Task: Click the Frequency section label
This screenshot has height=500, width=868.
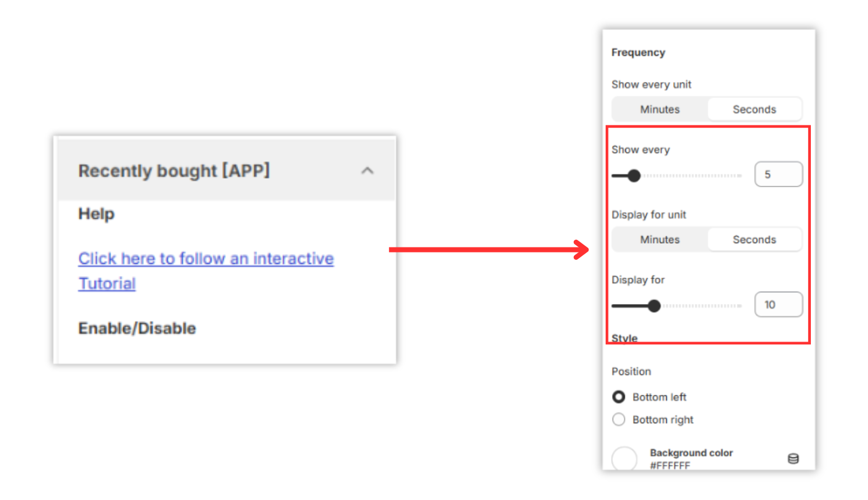Action: click(x=638, y=52)
